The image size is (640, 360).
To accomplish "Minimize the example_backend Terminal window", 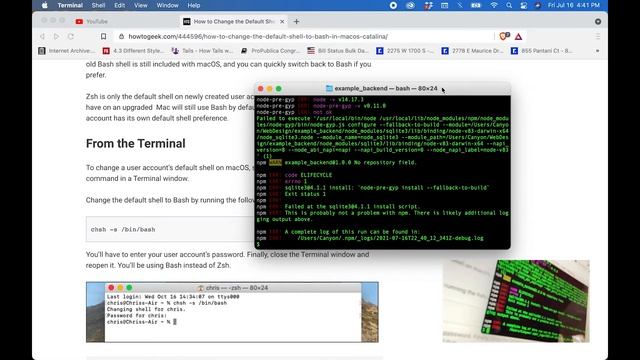I will tap(269, 89).
